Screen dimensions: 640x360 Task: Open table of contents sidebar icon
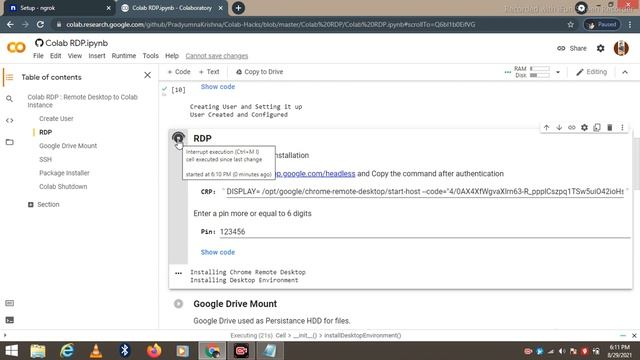point(9,77)
